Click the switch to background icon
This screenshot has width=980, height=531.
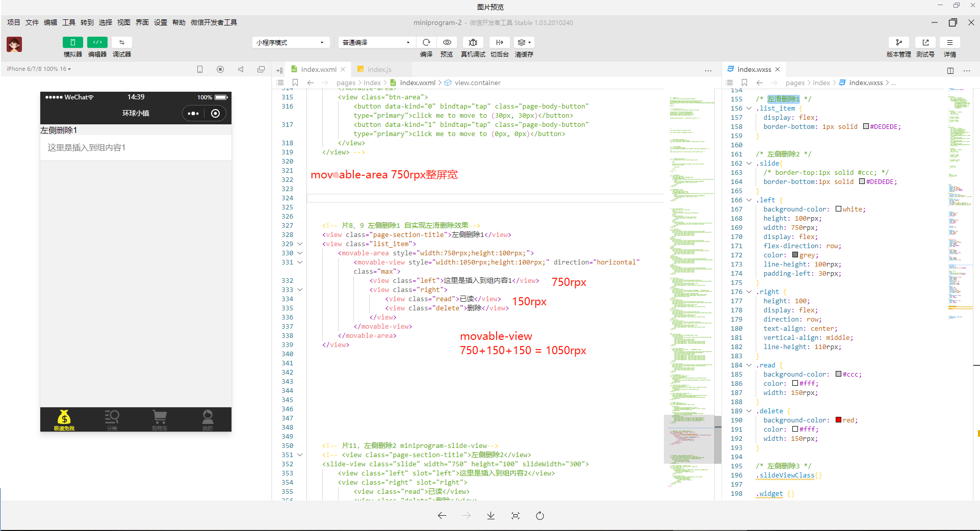tap(500, 42)
